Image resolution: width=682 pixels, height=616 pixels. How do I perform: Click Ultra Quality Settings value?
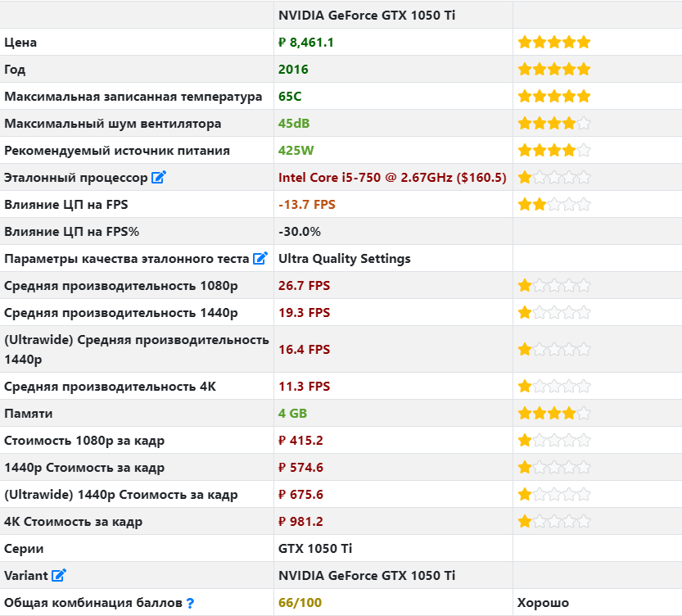click(x=345, y=258)
